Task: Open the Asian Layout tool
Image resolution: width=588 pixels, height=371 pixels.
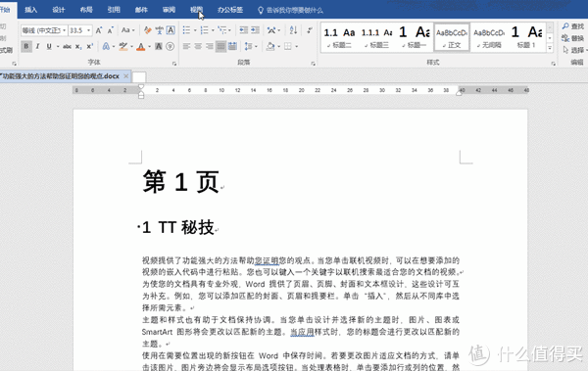Action: point(271,30)
